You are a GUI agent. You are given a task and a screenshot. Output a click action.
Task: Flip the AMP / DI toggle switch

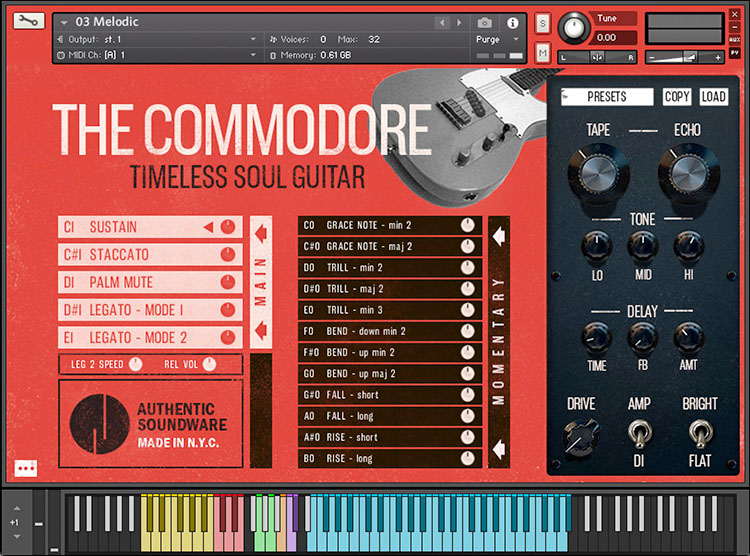[639, 434]
